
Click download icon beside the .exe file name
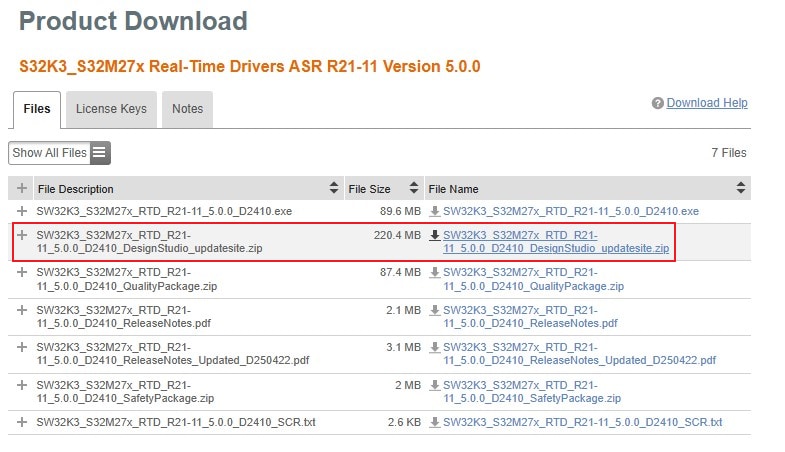pyautogui.click(x=434, y=211)
